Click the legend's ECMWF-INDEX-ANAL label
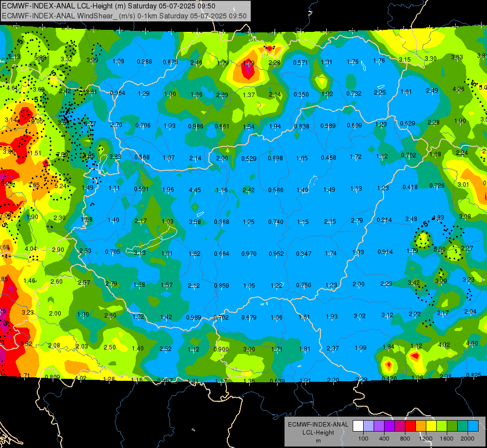This screenshot has height=448, width=487. click(318, 425)
